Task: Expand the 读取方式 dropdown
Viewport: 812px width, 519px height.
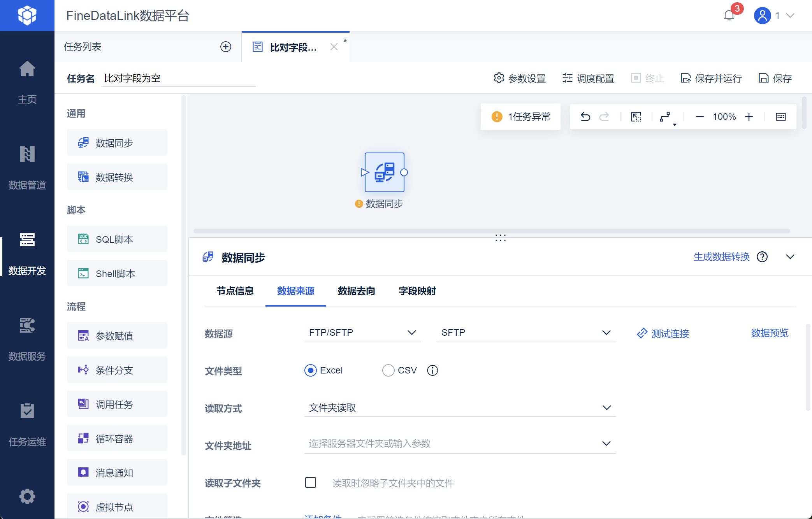Action: click(459, 408)
